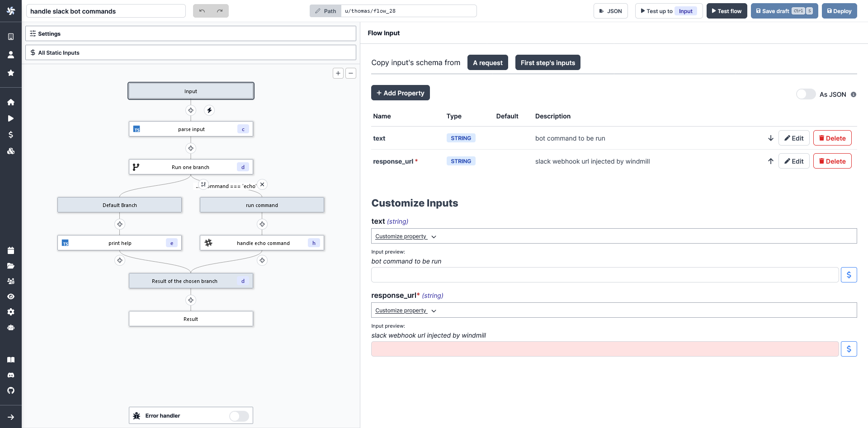Open Windmill's GitHub via the sidebar icon
The image size is (868, 428).
[11, 390]
